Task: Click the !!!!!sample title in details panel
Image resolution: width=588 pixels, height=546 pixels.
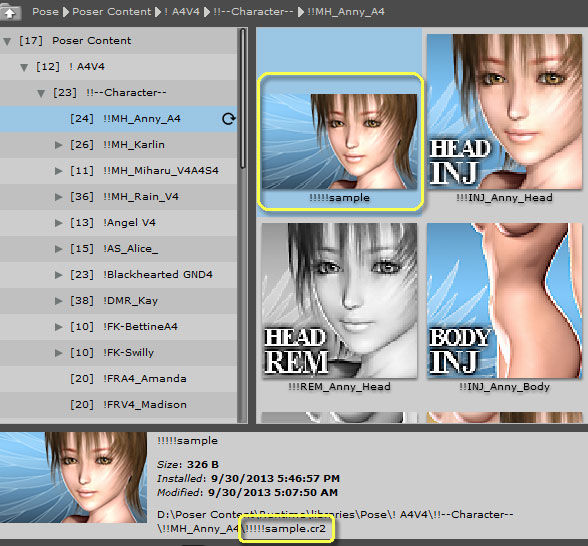Action: (x=187, y=441)
